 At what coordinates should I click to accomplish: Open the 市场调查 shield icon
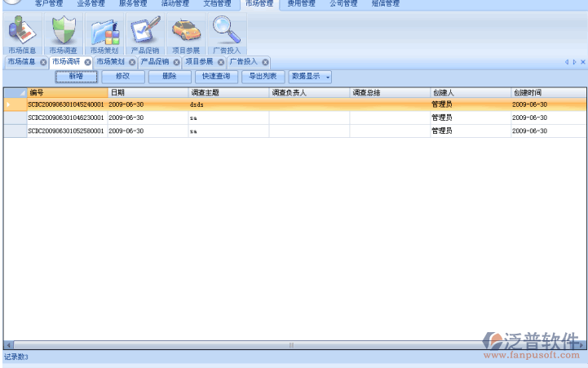tap(64, 33)
